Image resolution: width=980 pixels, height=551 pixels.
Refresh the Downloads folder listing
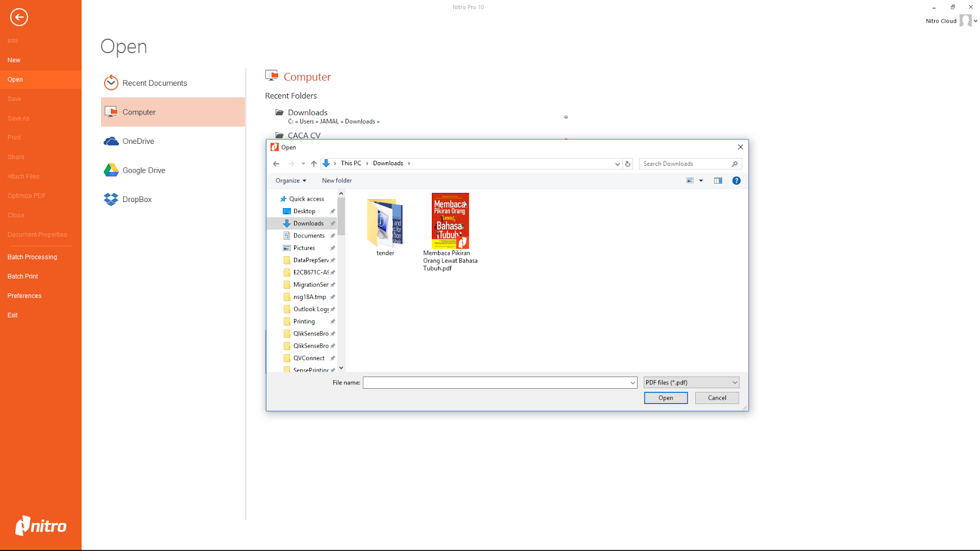[x=628, y=164]
